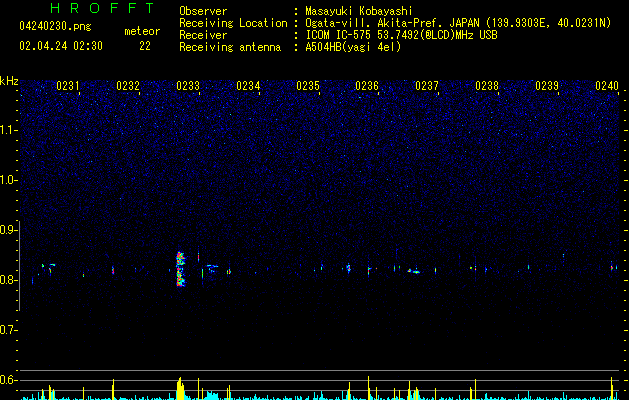Click the 0.6 kHz axis label
629x400 pixels.
point(8,380)
